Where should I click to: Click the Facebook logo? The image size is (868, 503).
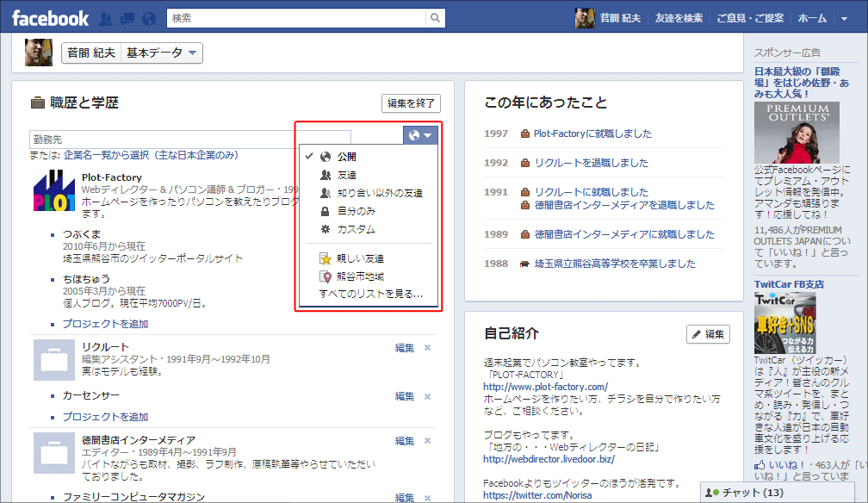(x=50, y=18)
